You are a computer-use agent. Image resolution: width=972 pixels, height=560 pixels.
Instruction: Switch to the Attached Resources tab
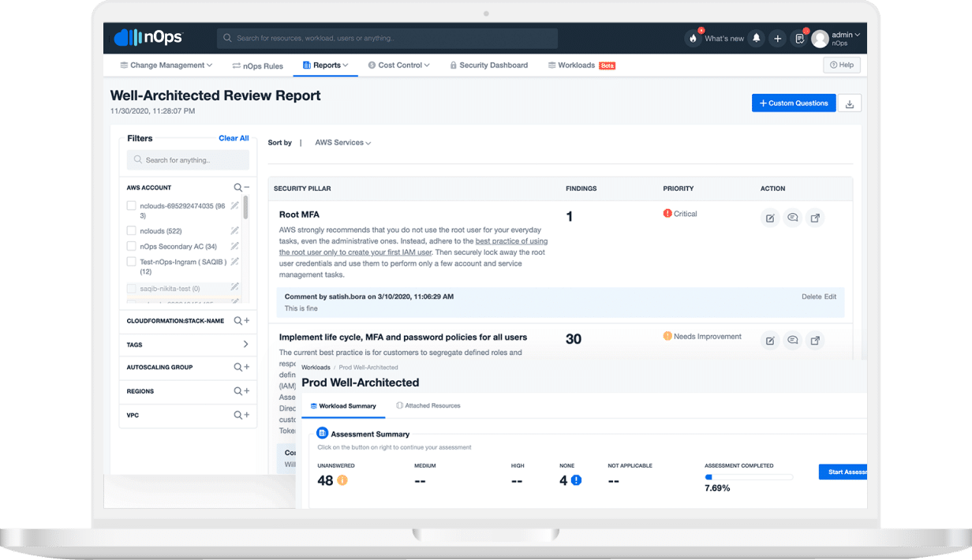(428, 405)
